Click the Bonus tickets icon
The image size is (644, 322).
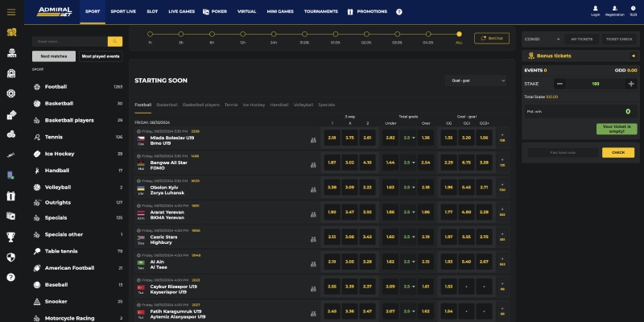point(531,56)
